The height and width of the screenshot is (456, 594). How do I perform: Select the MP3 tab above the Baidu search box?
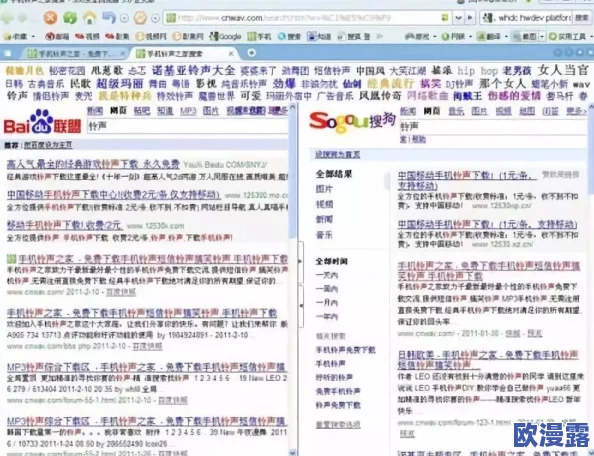point(188,111)
